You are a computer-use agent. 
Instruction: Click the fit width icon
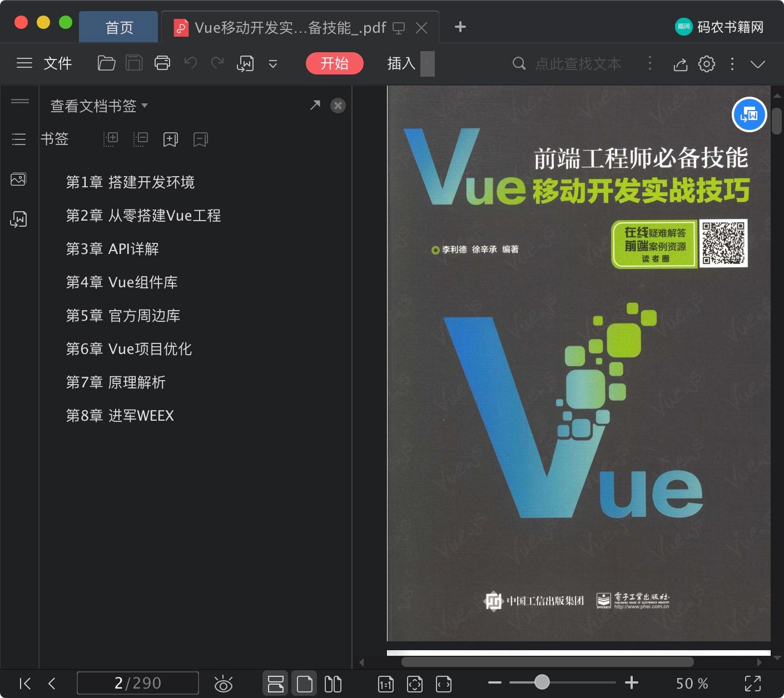[x=444, y=684]
